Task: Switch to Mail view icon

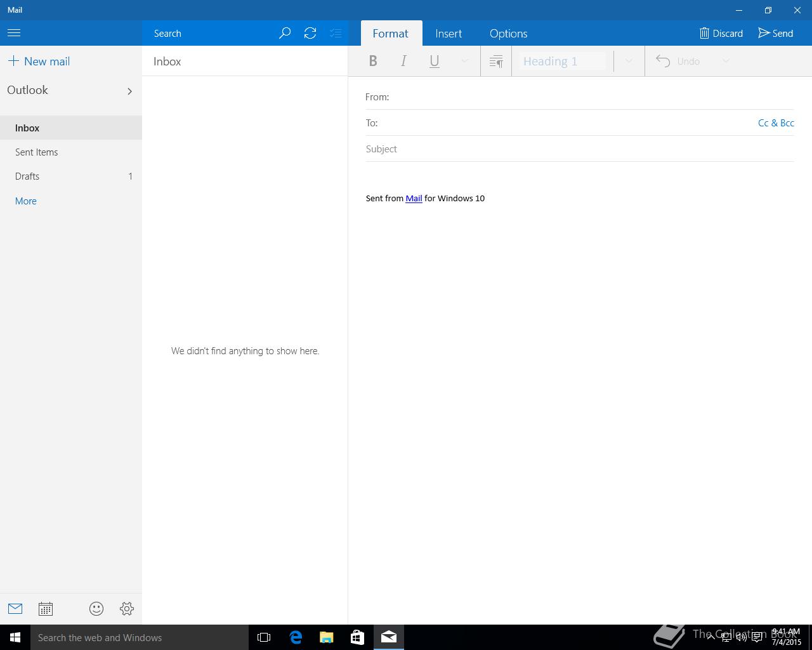Action: tap(15, 609)
